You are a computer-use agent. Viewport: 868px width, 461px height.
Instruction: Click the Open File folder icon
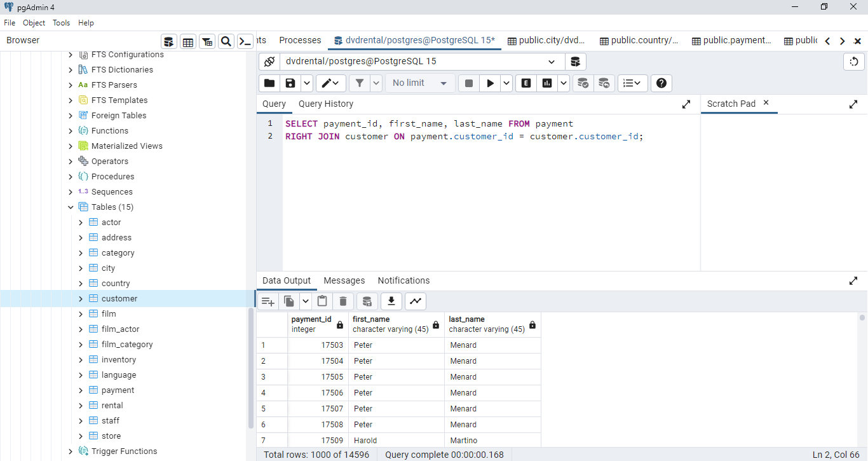click(x=269, y=83)
